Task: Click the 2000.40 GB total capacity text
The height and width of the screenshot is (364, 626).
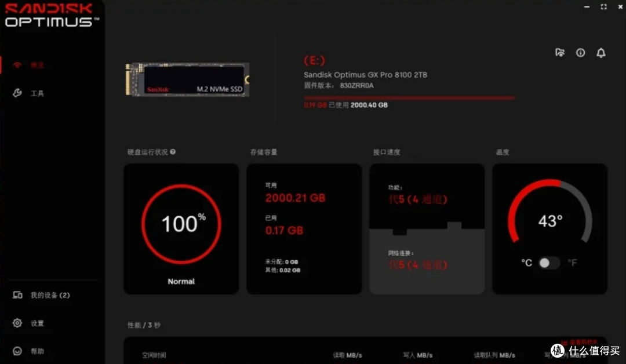Action: pos(369,105)
